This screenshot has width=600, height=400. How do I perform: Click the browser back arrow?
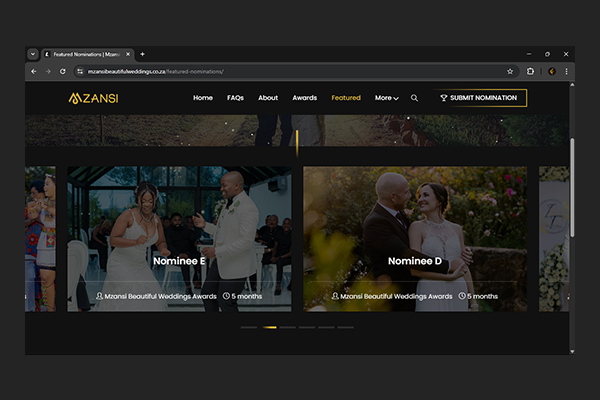34,72
